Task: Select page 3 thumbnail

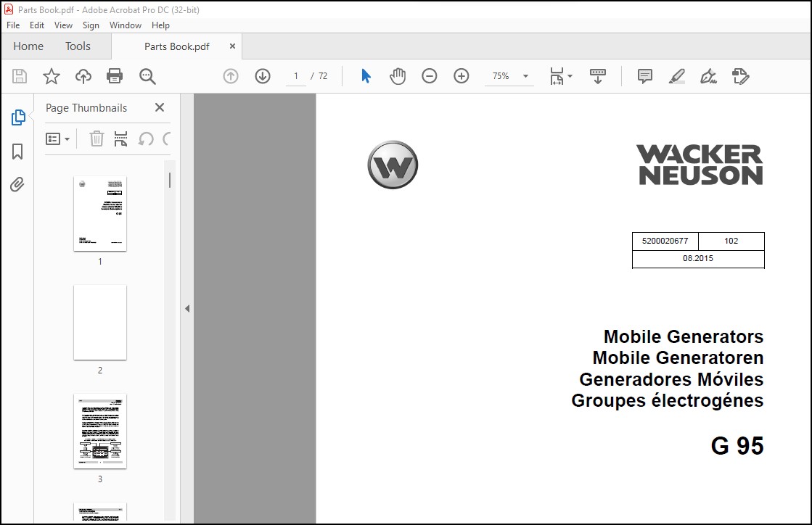Action: click(100, 431)
